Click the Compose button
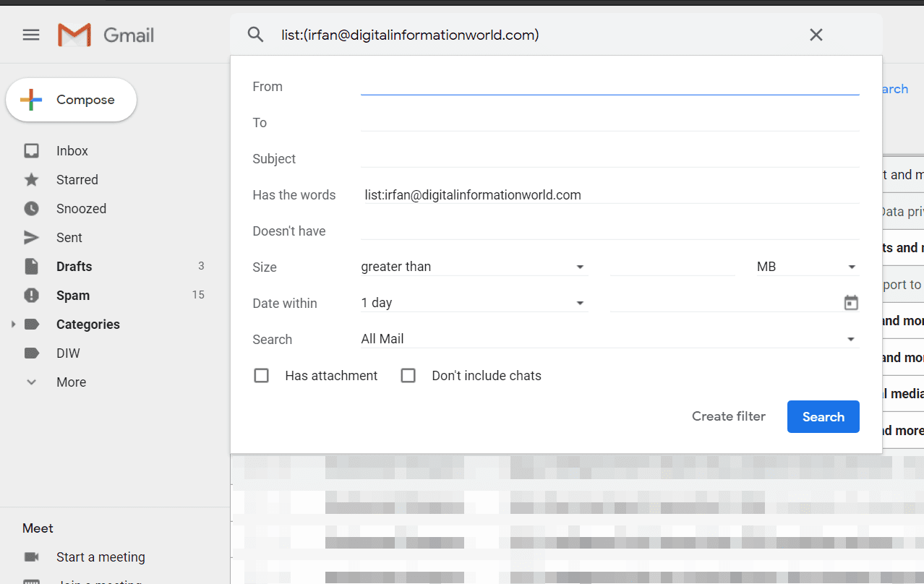Viewport: 924px width, 584px height. (x=71, y=100)
